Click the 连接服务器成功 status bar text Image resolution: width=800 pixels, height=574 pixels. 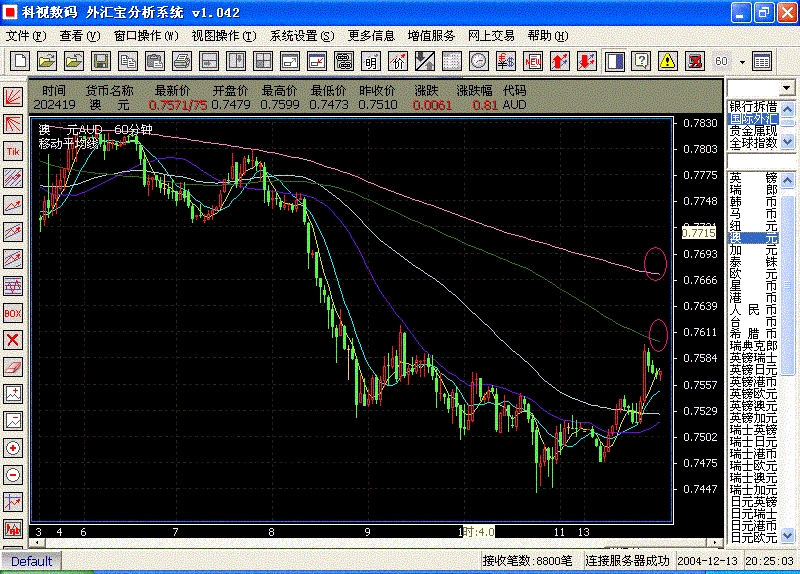627,561
